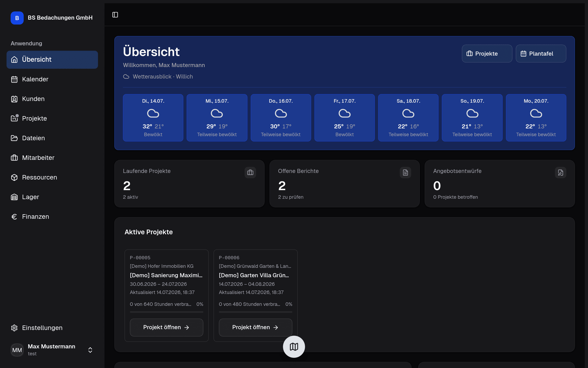Click '0 Projekte betroffen' text
588x368 pixels.
click(x=455, y=197)
